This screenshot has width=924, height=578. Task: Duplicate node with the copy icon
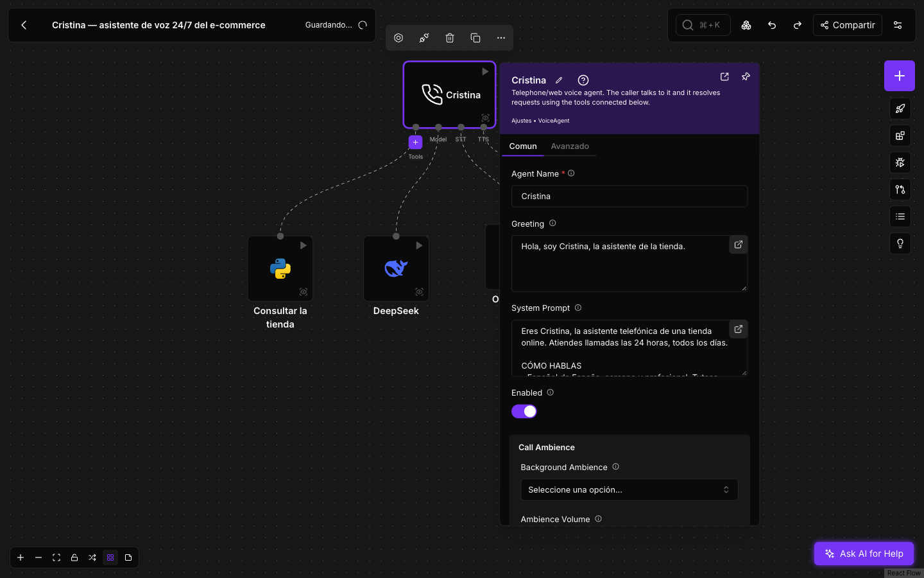(x=475, y=38)
